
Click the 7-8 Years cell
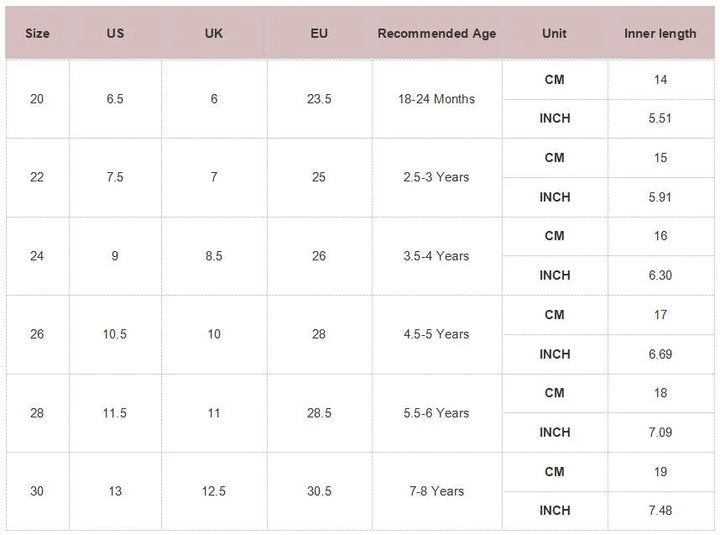[437, 491]
